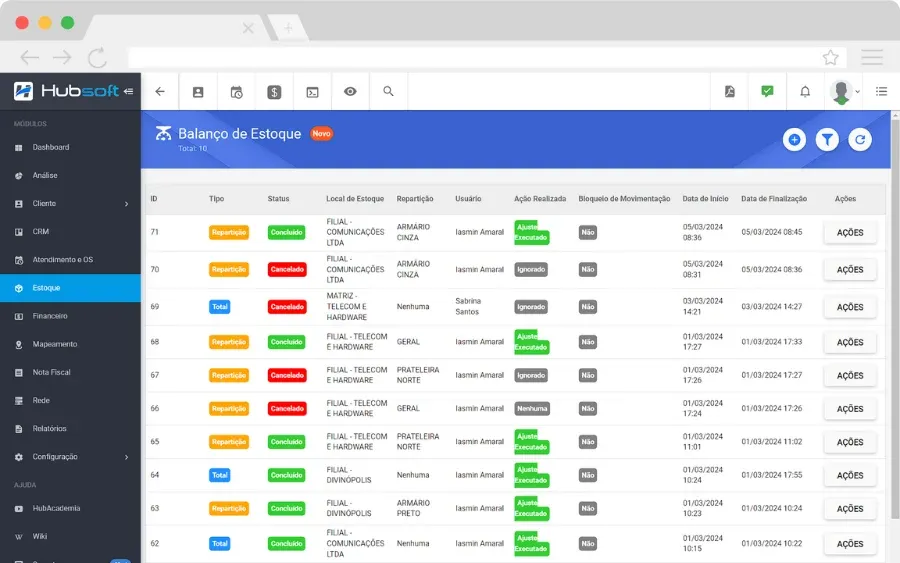
Task: Click the Hubsoft logo
Action: (x=66, y=91)
